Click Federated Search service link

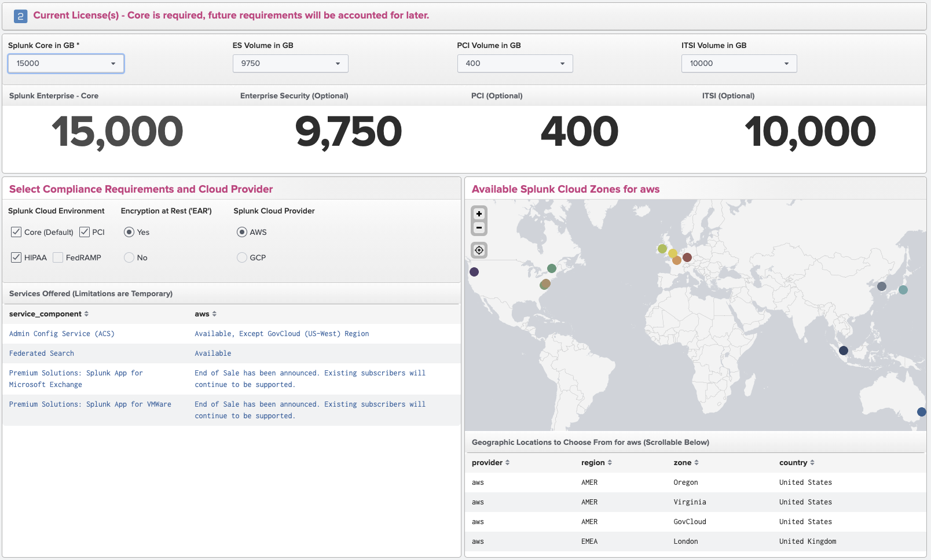point(42,353)
